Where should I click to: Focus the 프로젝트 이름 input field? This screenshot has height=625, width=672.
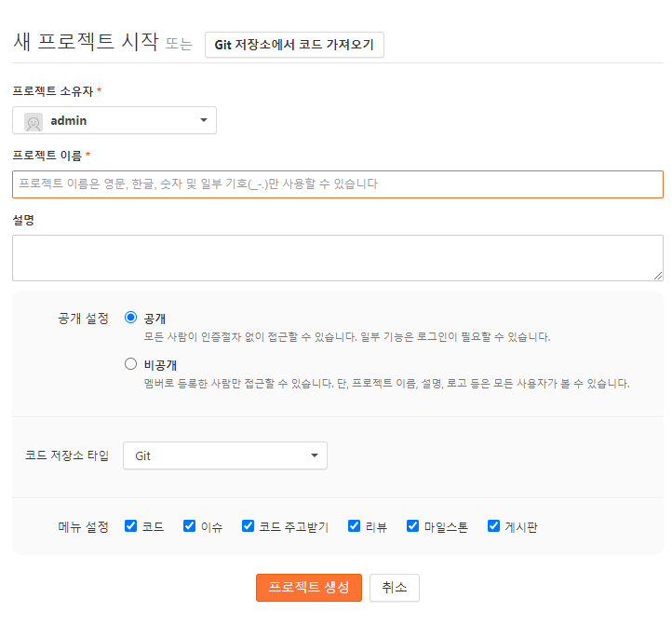[x=338, y=184]
